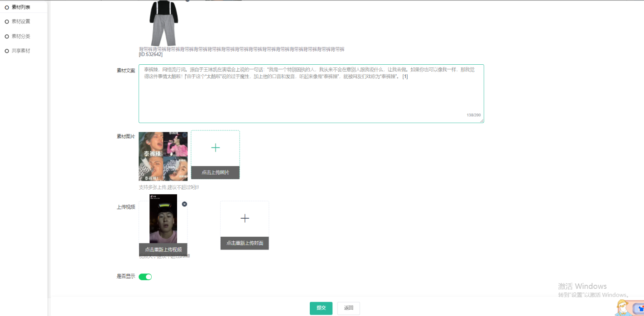Click the circle icon beside 素材分类

pyautogui.click(x=7, y=36)
